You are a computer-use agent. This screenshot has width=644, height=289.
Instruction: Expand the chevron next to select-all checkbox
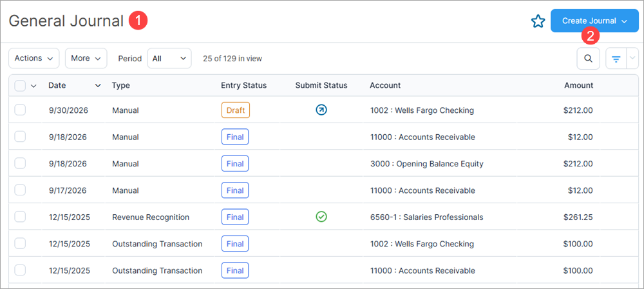tap(33, 86)
